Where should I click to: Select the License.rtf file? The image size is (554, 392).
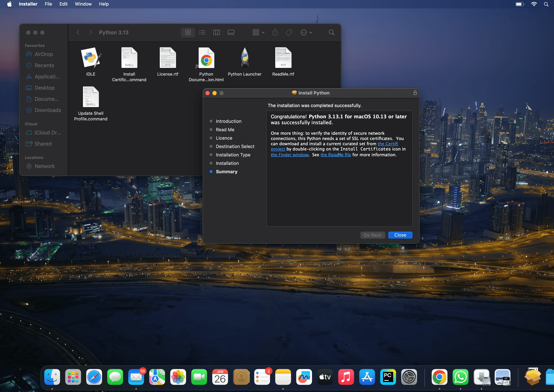(168, 58)
